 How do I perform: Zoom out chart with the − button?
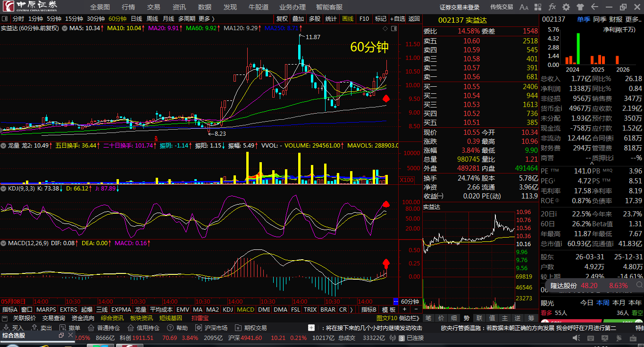[416, 309]
